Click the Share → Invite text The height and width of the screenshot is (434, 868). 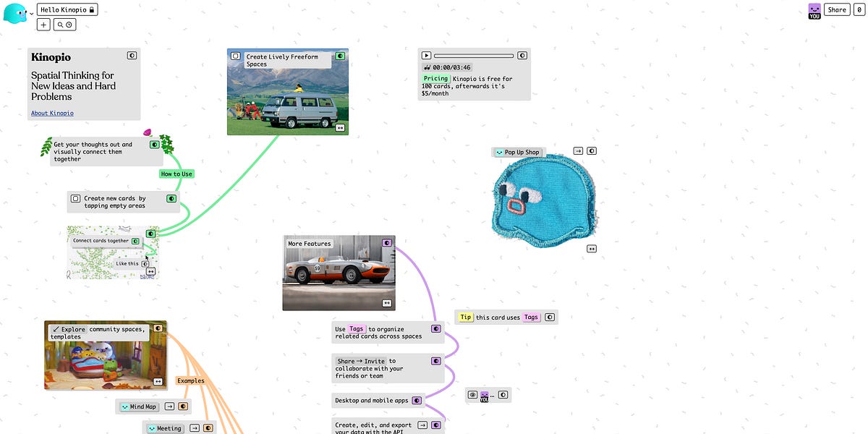[362, 361]
